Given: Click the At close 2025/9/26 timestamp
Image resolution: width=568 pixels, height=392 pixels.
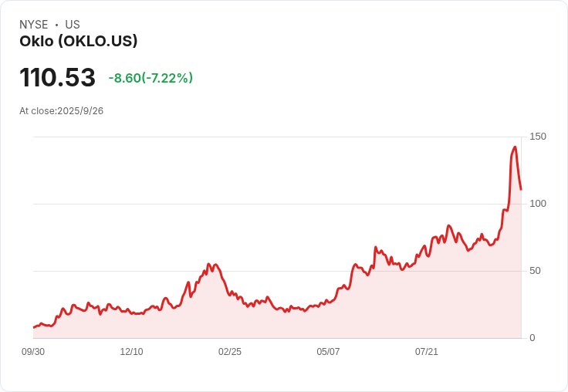Looking at the screenshot, I should 62,111.
